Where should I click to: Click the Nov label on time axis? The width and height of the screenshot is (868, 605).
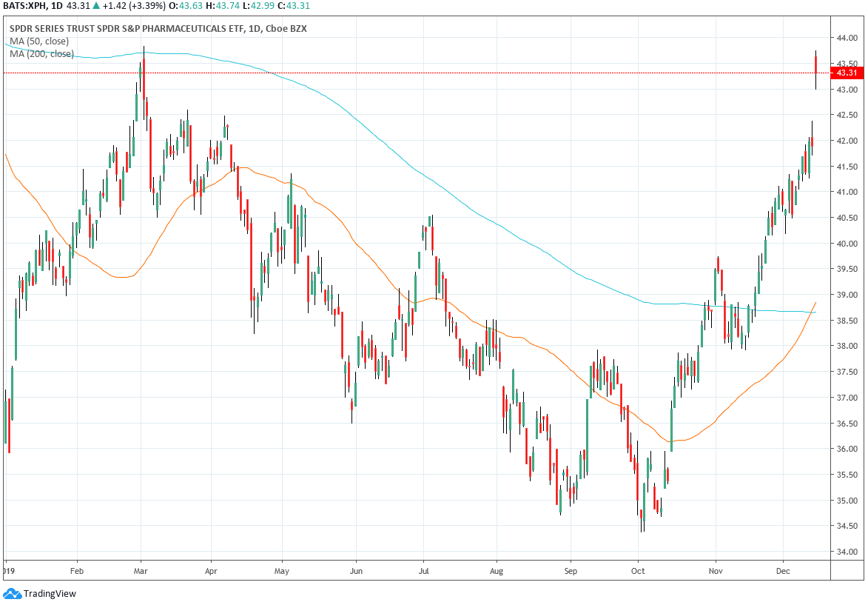tap(716, 571)
